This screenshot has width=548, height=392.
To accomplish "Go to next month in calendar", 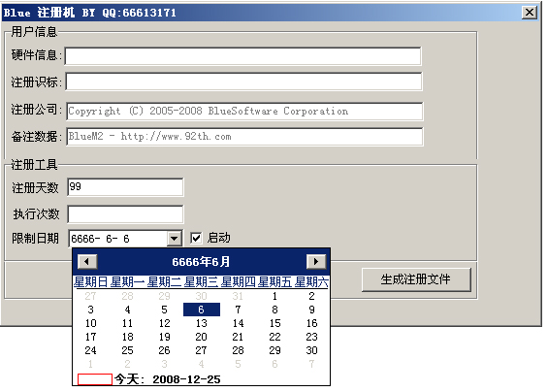I will click(316, 262).
